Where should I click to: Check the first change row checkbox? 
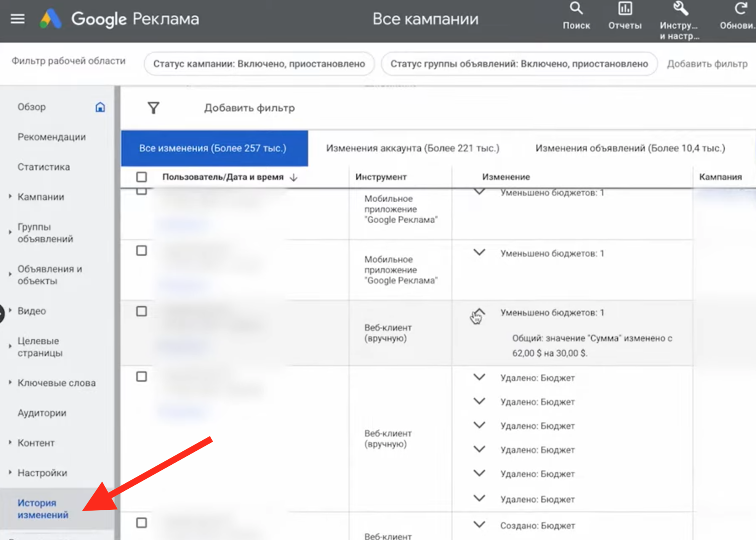click(141, 190)
